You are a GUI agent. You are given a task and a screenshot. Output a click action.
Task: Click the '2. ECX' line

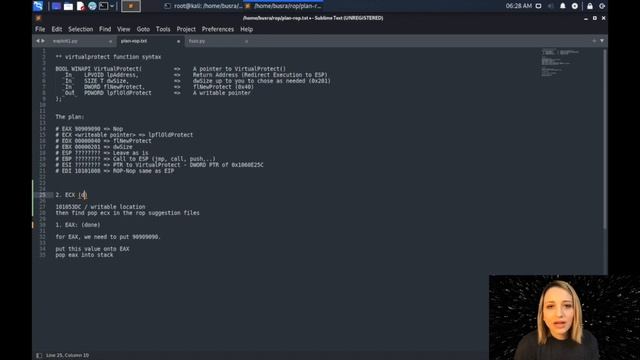[x=71, y=195]
